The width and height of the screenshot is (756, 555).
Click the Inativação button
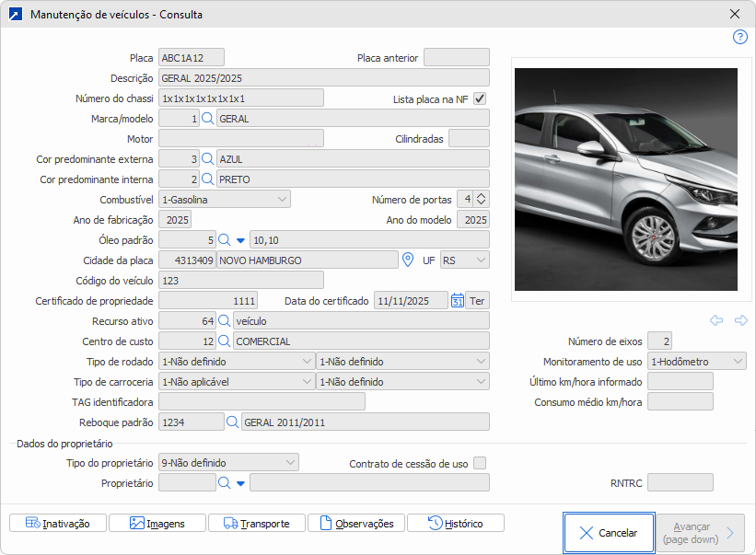click(x=57, y=523)
